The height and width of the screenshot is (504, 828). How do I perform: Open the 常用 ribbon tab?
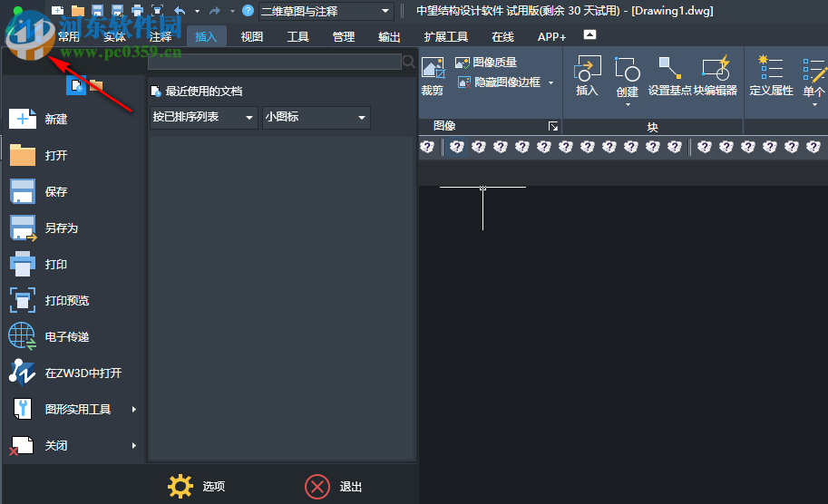click(69, 36)
